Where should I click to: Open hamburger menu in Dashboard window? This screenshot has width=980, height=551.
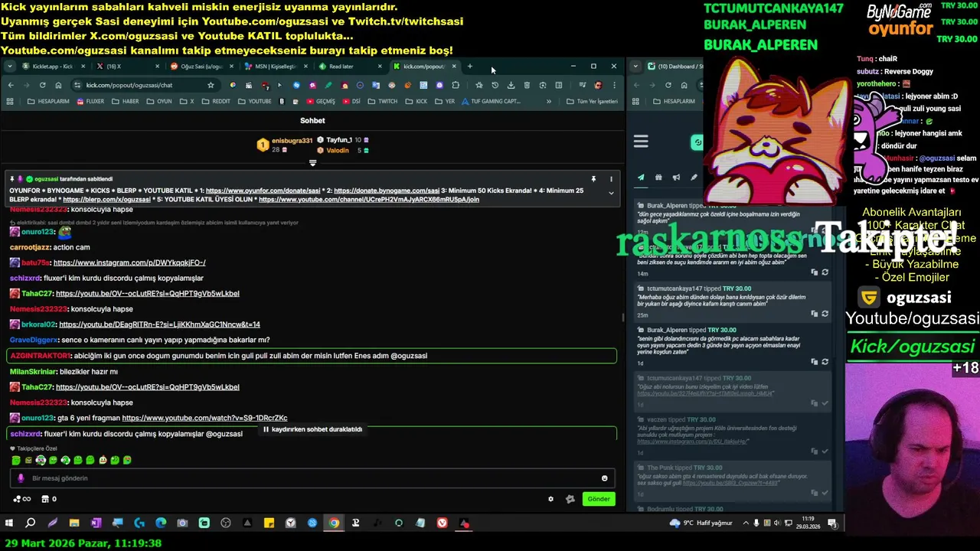[x=641, y=142]
